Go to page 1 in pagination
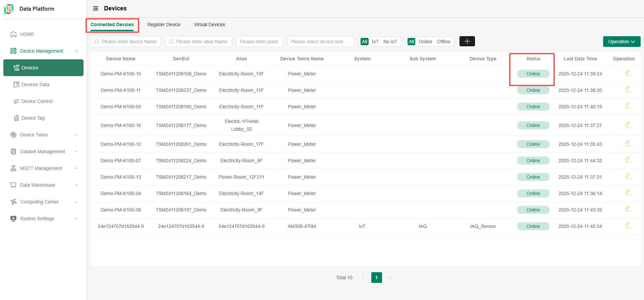 click(376, 278)
